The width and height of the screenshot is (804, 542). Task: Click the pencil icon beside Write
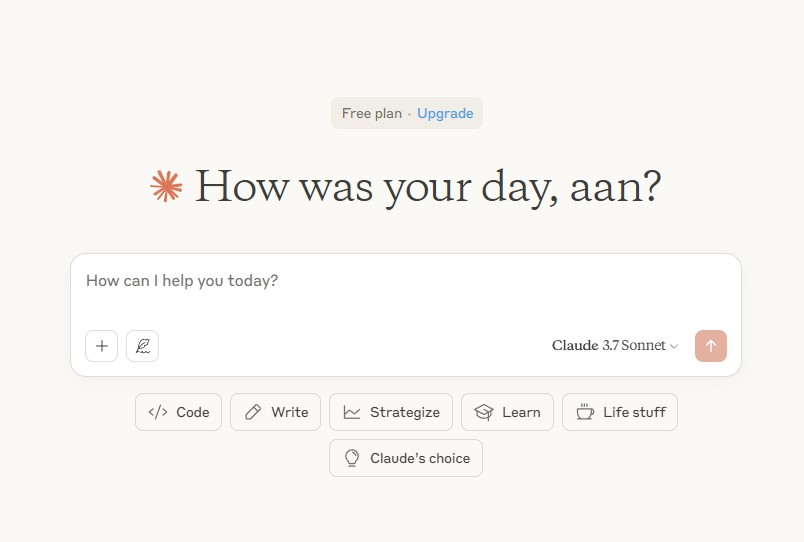[253, 412]
